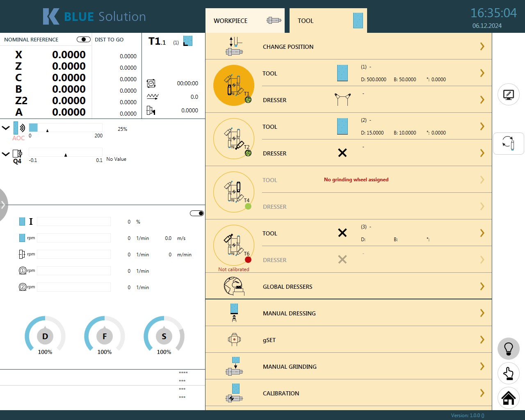Screen dimensions: 525x420
Task: Select the T1 spindle position icon
Action: coord(234,85)
